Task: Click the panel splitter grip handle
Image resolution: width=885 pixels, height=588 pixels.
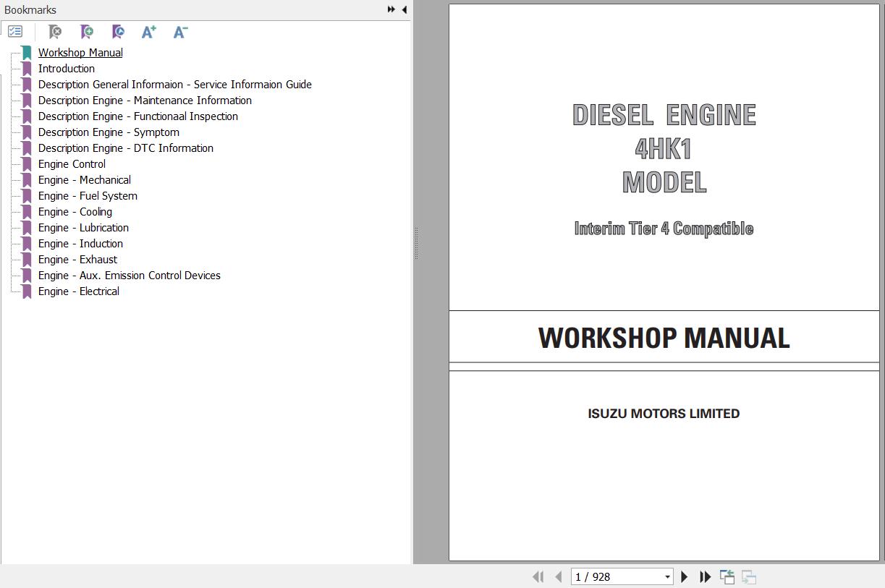Action: point(416,244)
